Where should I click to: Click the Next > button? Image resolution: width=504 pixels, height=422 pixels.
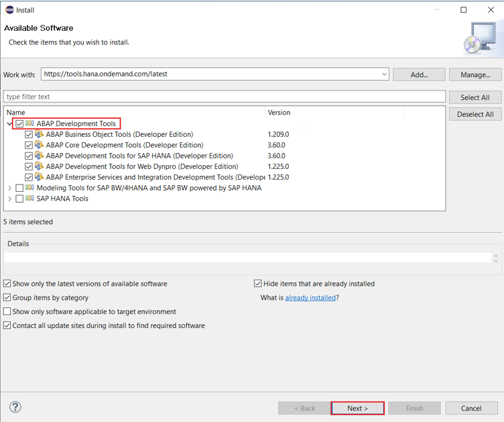click(x=357, y=408)
